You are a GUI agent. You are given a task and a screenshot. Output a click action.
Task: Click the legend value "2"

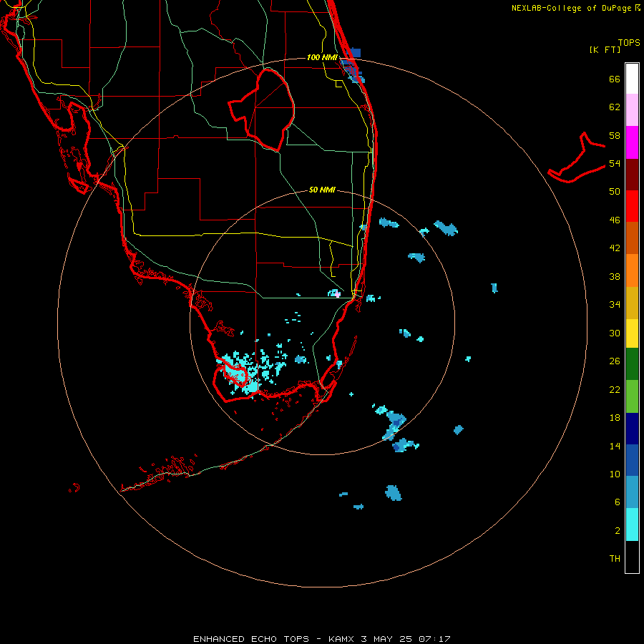pos(618,531)
